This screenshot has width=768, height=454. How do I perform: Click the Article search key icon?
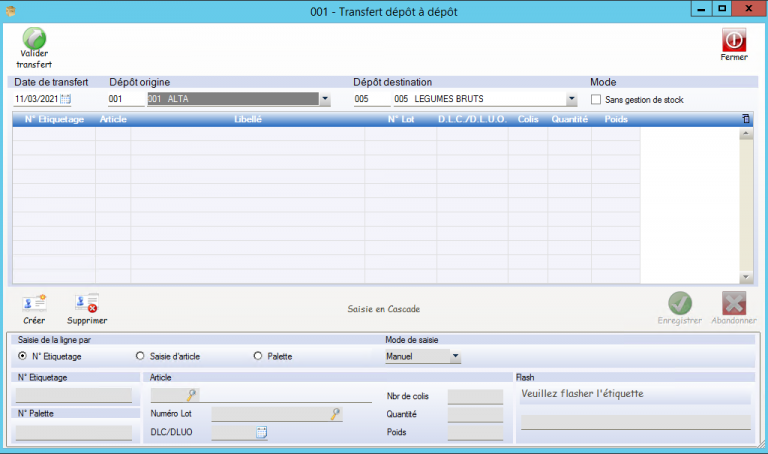tap(191, 395)
